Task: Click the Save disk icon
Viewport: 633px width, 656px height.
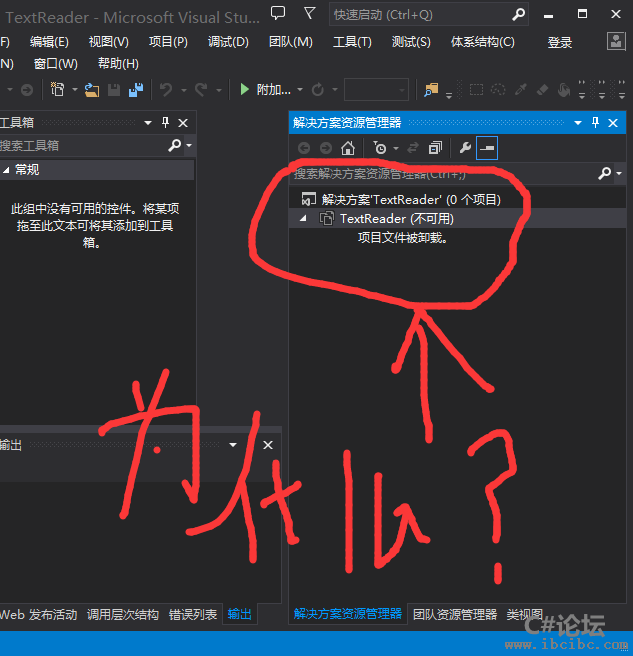Action: pos(114,90)
